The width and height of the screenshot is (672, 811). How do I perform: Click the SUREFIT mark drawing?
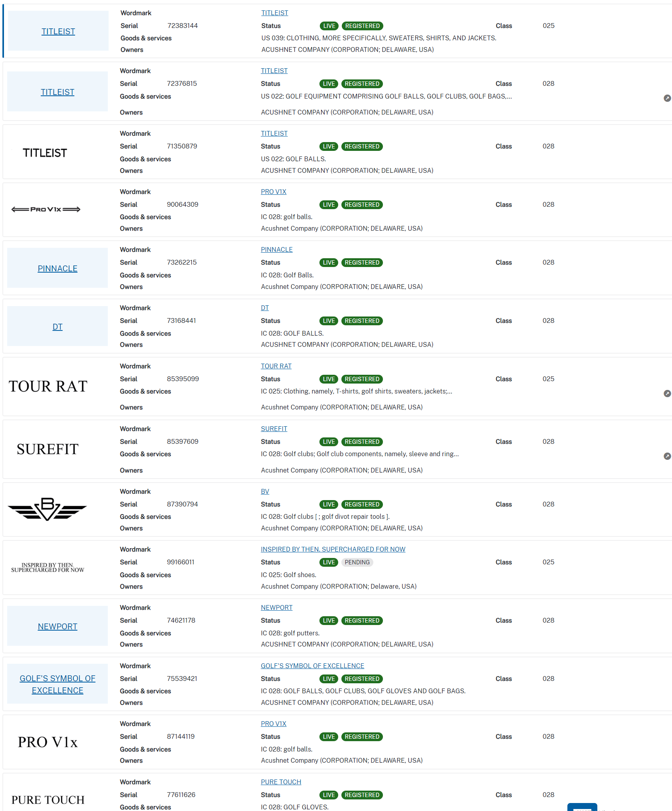[x=48, y=449]
